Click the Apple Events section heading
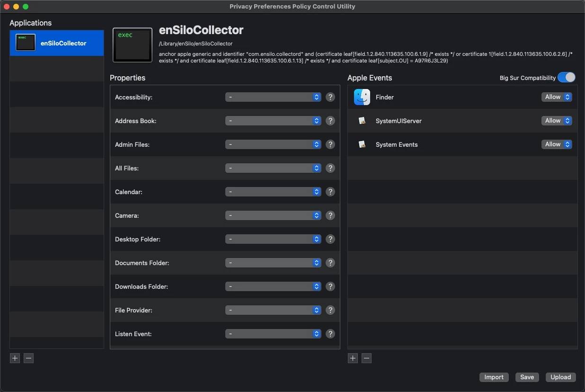This screenshot has height=392, width=585. click(370, 78)
